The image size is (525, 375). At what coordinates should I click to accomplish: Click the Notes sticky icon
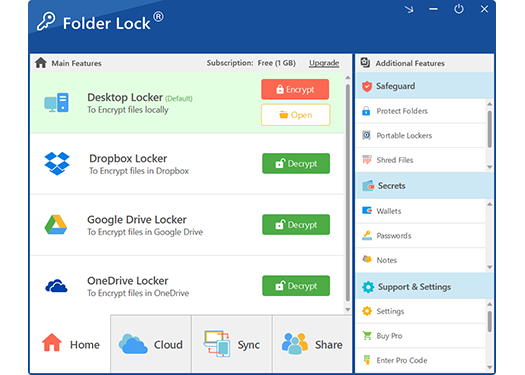point(367,259)
